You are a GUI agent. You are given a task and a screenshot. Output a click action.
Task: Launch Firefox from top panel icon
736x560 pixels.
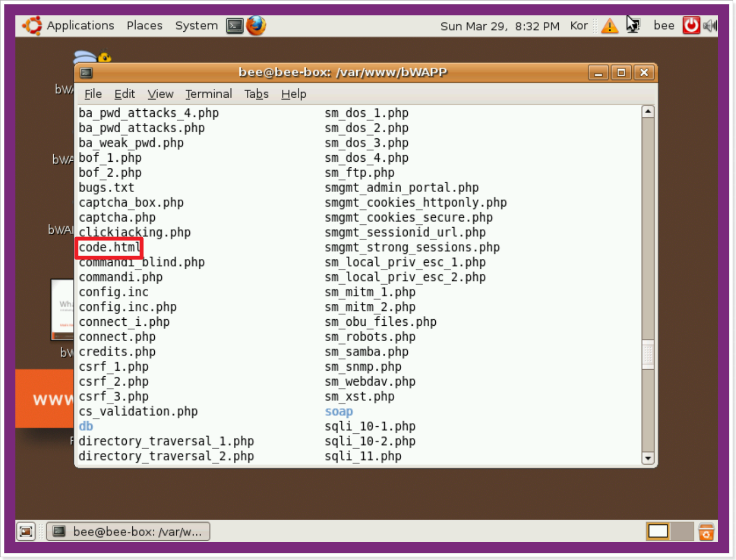tap(256, 25)
